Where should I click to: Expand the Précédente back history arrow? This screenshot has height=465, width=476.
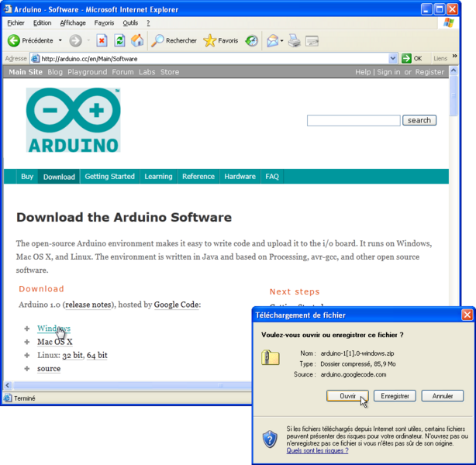point(60,40)
